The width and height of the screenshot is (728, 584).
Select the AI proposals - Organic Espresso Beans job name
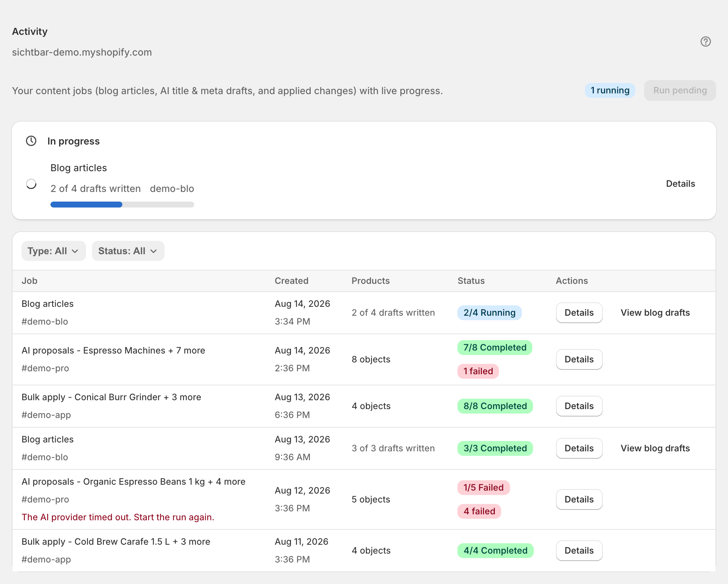pyautogui.click(x=133, y=482)
